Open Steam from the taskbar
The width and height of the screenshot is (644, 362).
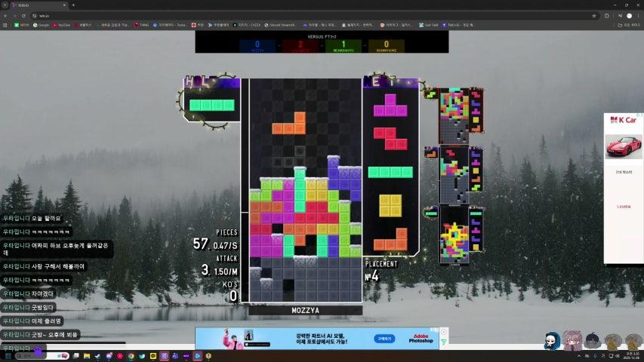click(97, 356)
